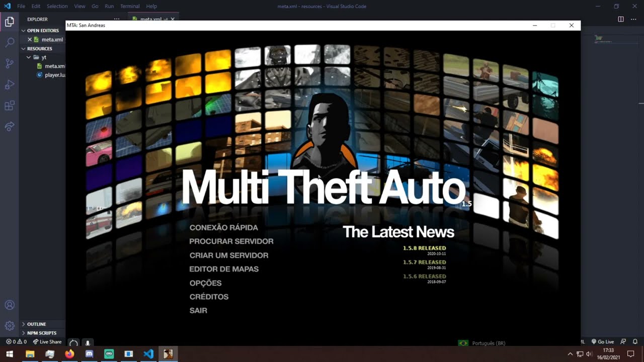Viewport: 644px width, 362px height.
Task: Click CONEXÃO RÁPIDA in MTA menu
Action: click(223, 228)
